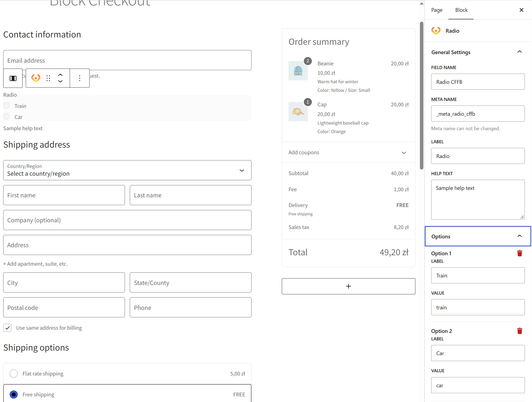Click the orange Radio block type icon in toolbar
Viewport: 532px width, 402px height.
[x=36, y=78]
